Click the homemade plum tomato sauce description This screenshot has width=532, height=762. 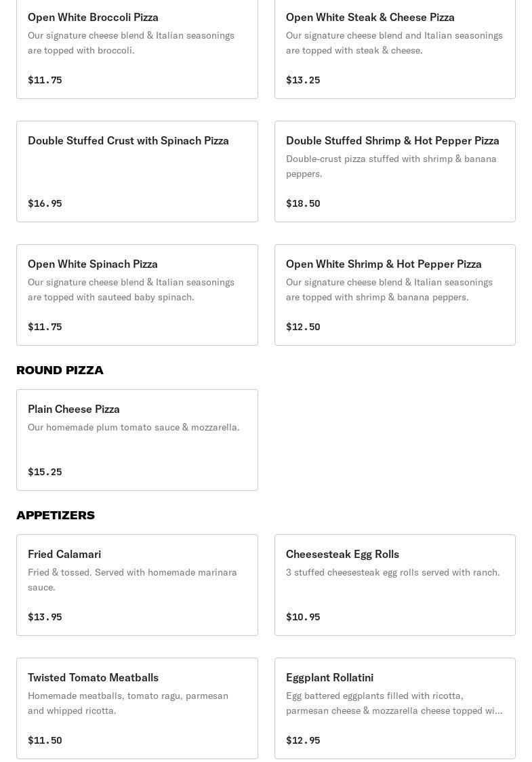134,427
